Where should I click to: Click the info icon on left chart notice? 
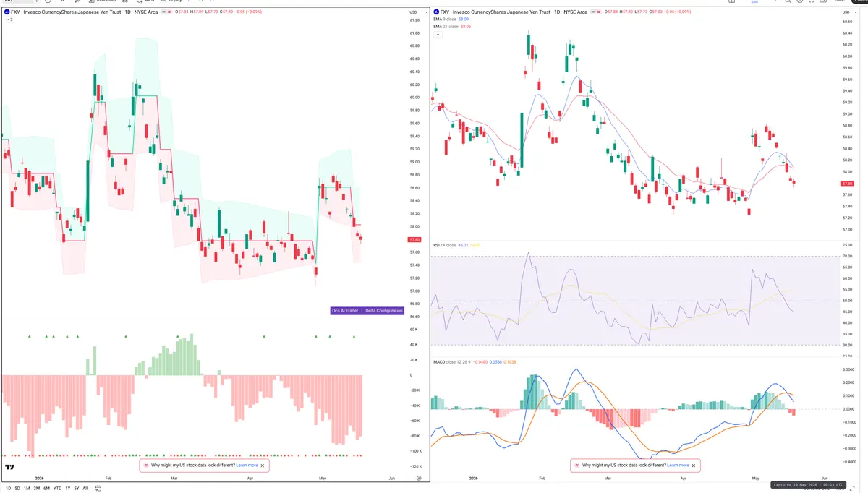[145, 466]
